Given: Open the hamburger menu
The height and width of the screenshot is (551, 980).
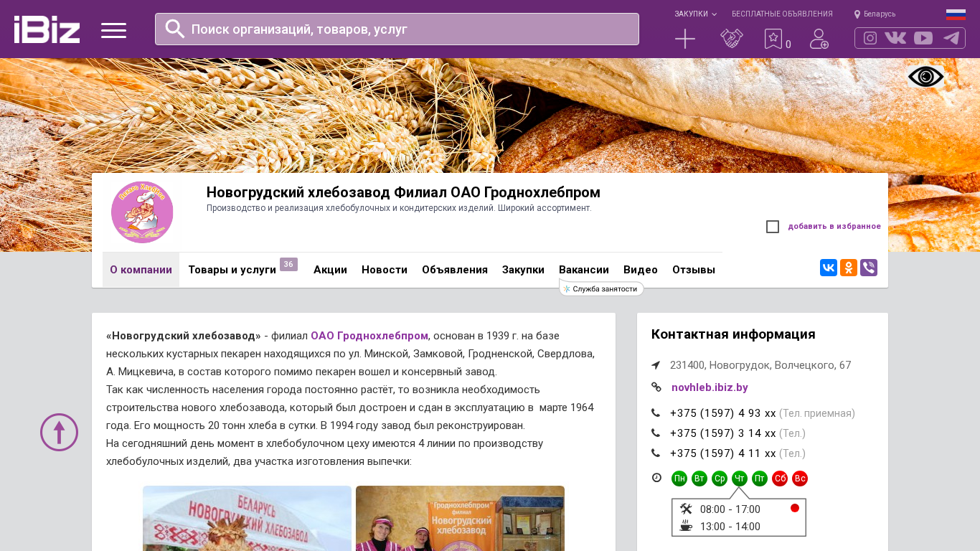Looking at the screenshot, I should click(113, 30).
